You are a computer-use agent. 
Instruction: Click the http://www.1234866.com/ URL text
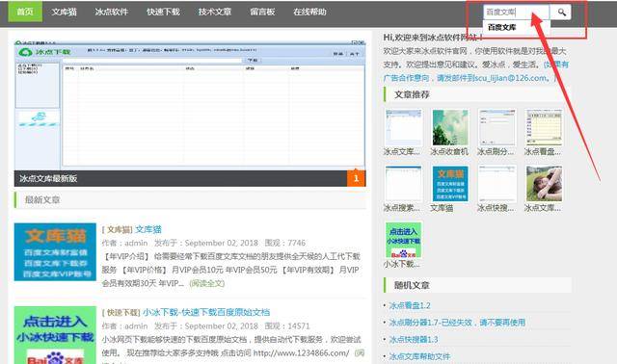301,353
